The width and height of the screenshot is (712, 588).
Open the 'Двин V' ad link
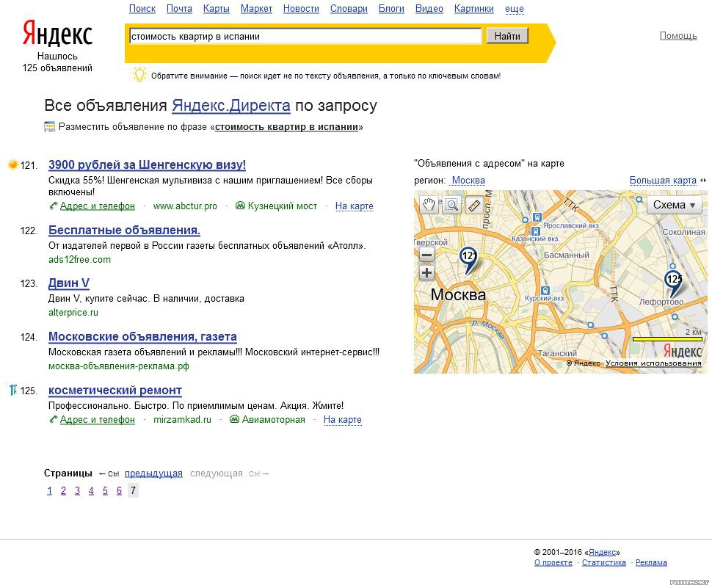click(x=69, y=283)
